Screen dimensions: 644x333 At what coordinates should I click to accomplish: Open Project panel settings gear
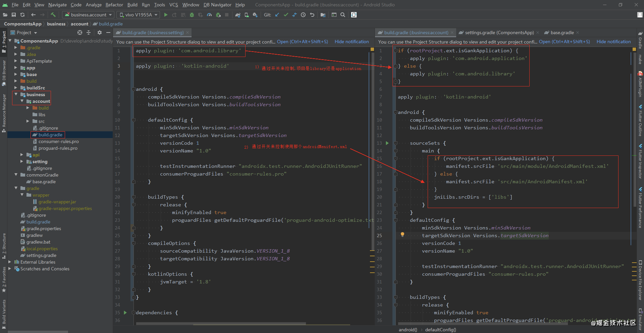click(100, 32)
